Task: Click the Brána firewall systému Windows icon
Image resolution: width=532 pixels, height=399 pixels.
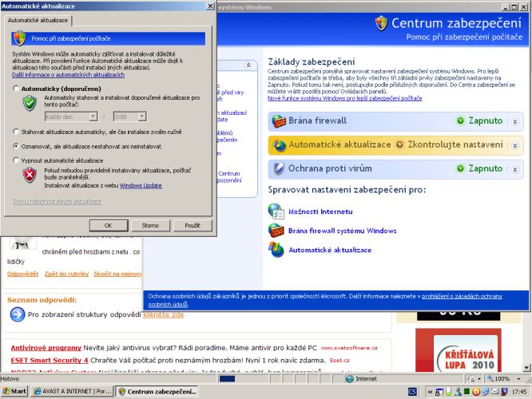Action: (276, 231)
